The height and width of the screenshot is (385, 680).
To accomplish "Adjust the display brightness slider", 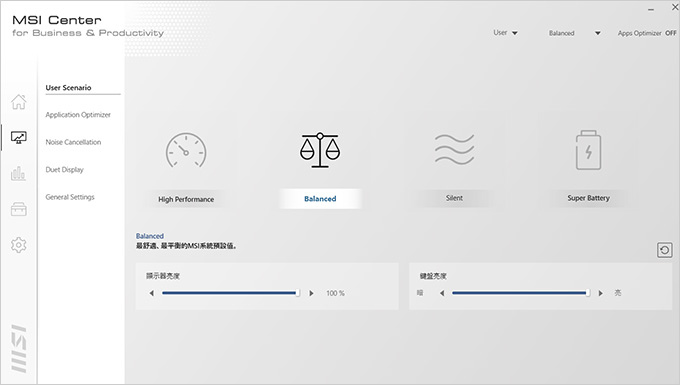I will point(231,293).
